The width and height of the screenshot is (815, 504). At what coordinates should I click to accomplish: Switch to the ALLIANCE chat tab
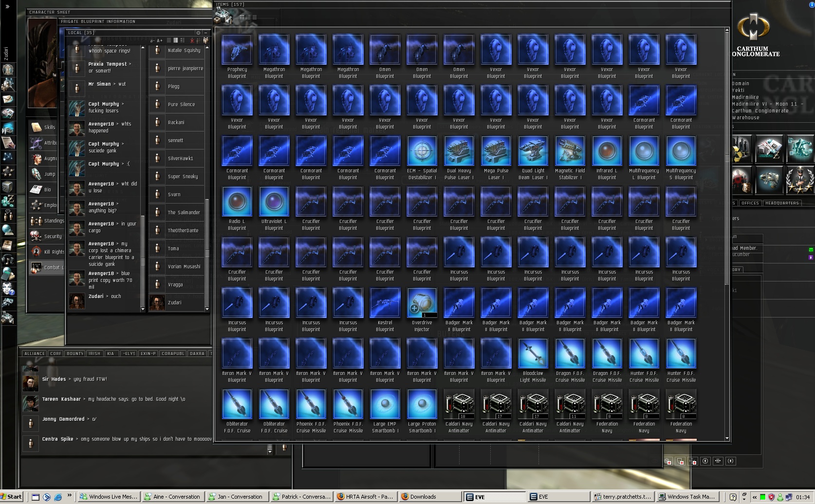(x=35, y=354)
